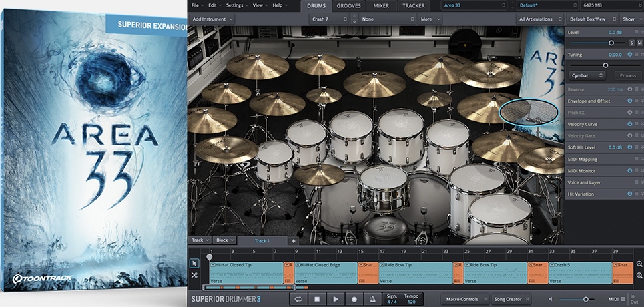The image size is (644, 307).
Task: Stop playback with the square button
Action: click(316, 299)
